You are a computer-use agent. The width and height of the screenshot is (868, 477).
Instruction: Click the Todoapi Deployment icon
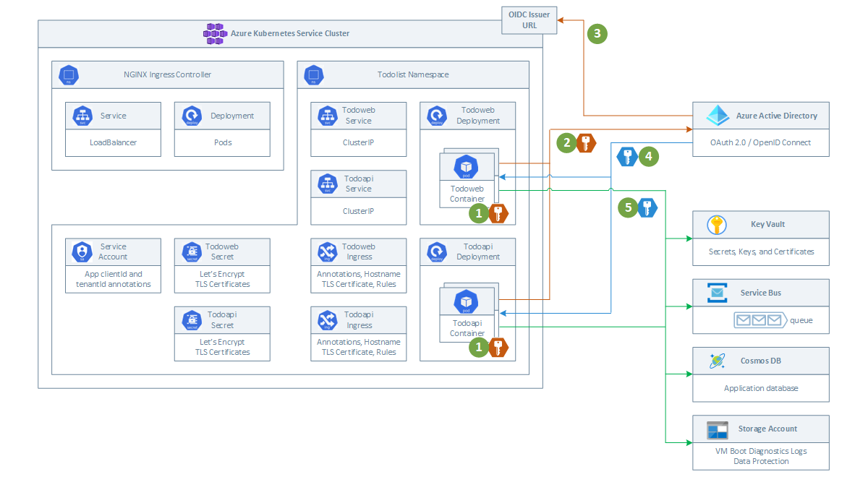436,252
